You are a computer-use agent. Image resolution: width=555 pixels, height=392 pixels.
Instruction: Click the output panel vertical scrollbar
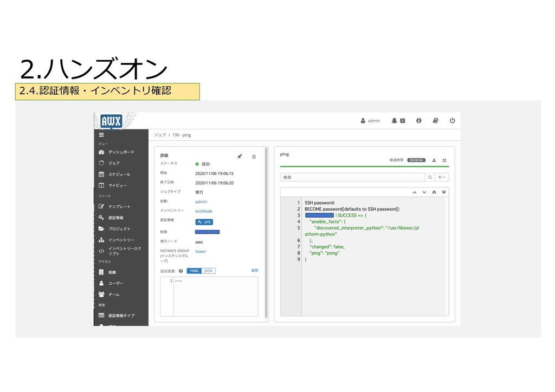(447, 256)
